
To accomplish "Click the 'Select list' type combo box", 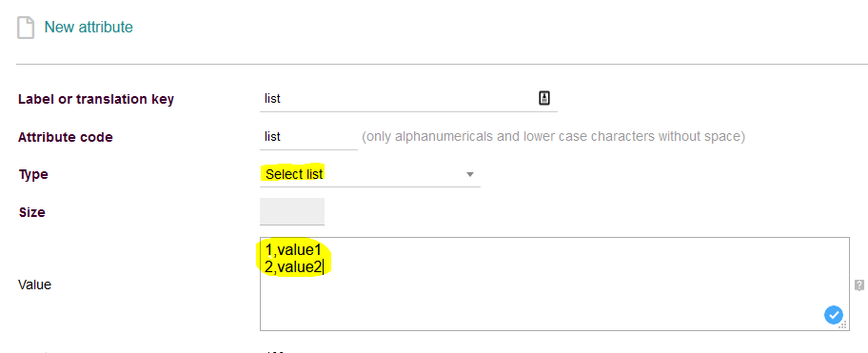I will (370, 175).
